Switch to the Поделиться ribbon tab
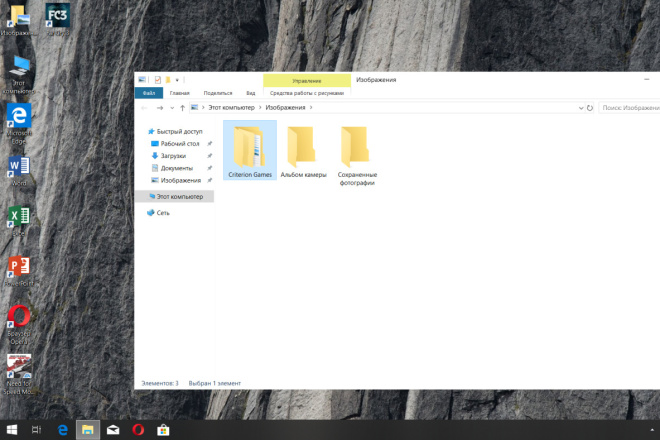Screen dimensions: 660x440 [218, 93]
